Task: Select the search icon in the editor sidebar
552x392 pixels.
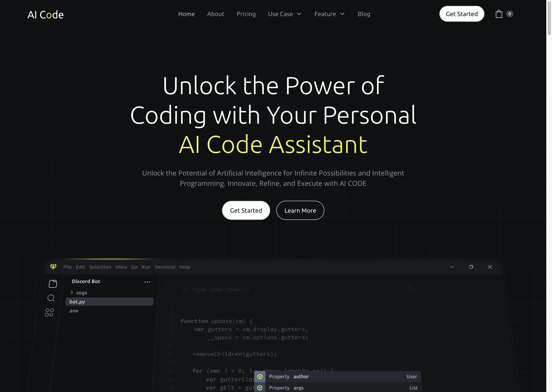Action: click(x=51, y=298)
